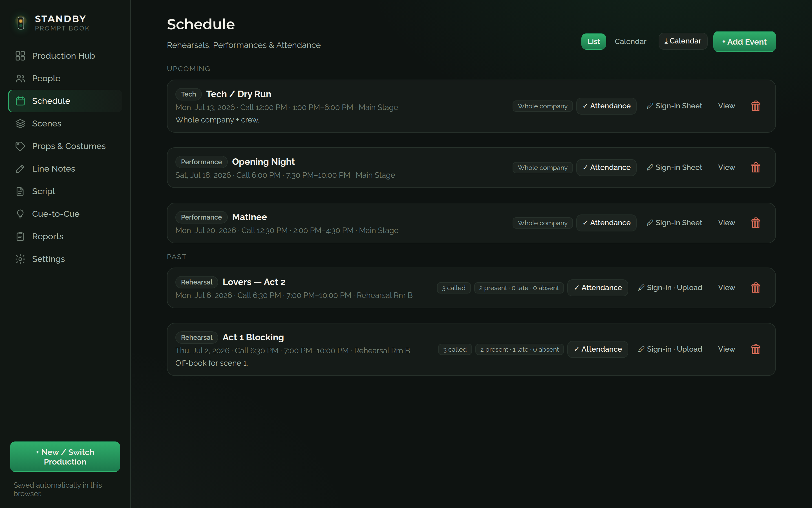Click New / Switch Production button
This screenshot has height=508, width=812.
point(65,457)
